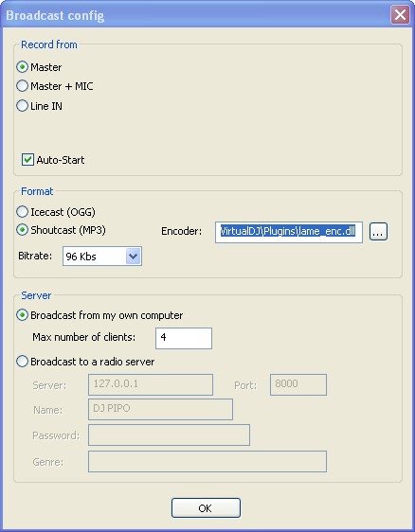
Task: Click the Encoder path text field
Action: click(289, 232)
